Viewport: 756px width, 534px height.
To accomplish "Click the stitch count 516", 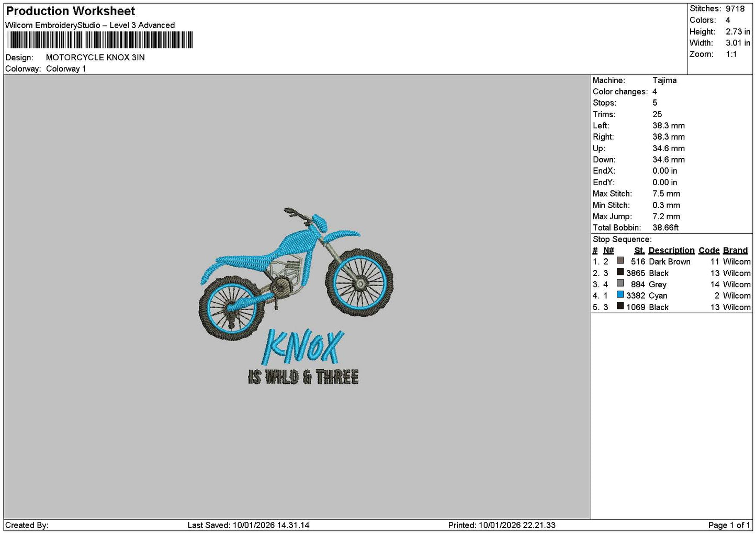I will 638,262.
